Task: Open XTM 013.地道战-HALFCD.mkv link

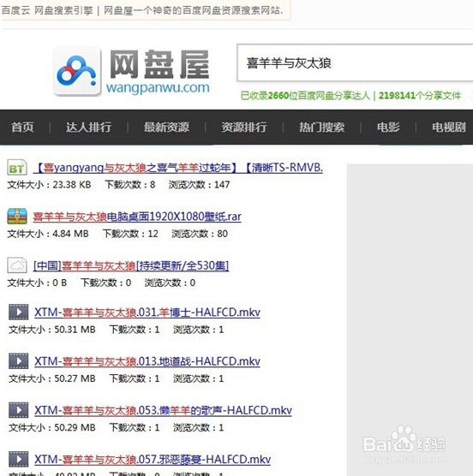Action: click(x=147, y=361)
